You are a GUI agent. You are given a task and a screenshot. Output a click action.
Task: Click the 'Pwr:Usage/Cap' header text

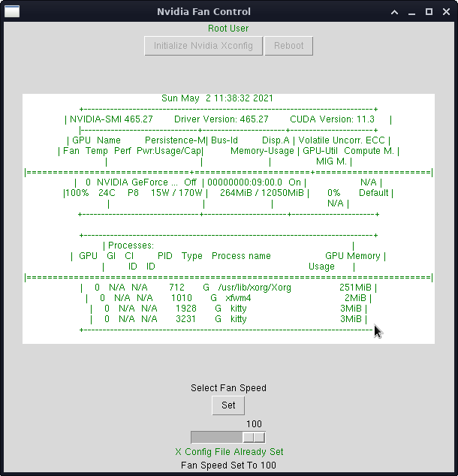coord(169,151)
